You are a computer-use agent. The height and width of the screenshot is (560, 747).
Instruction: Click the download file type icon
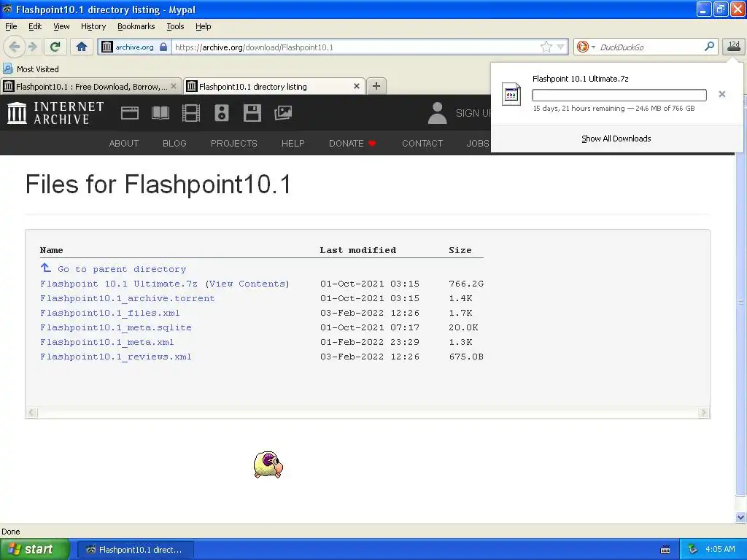pyautogui.click(x=511, y=94)
